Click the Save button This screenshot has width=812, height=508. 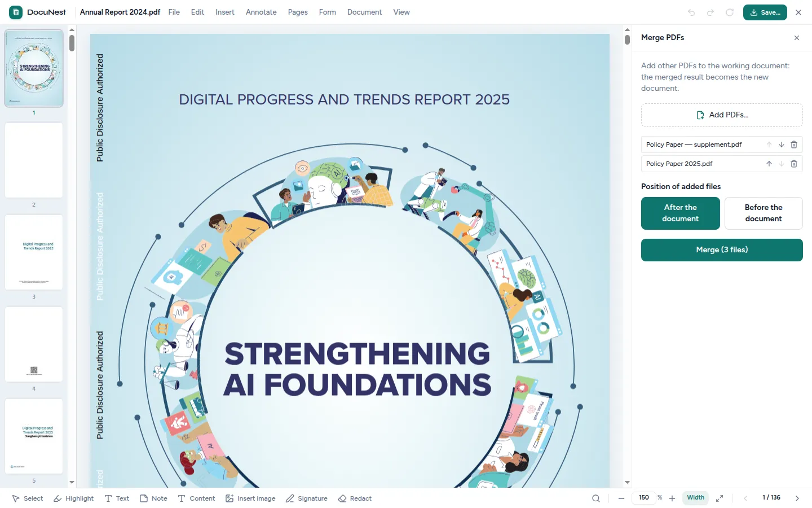765,12
